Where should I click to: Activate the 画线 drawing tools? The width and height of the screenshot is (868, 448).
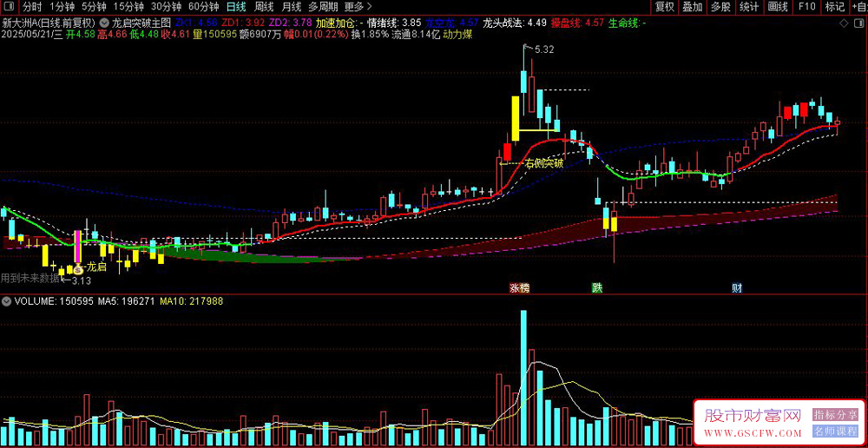click(x=778, y=7)
